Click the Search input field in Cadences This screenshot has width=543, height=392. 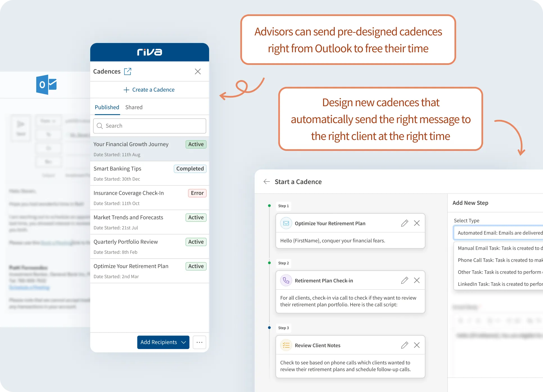pyautogui.click(x=149, y=125)
